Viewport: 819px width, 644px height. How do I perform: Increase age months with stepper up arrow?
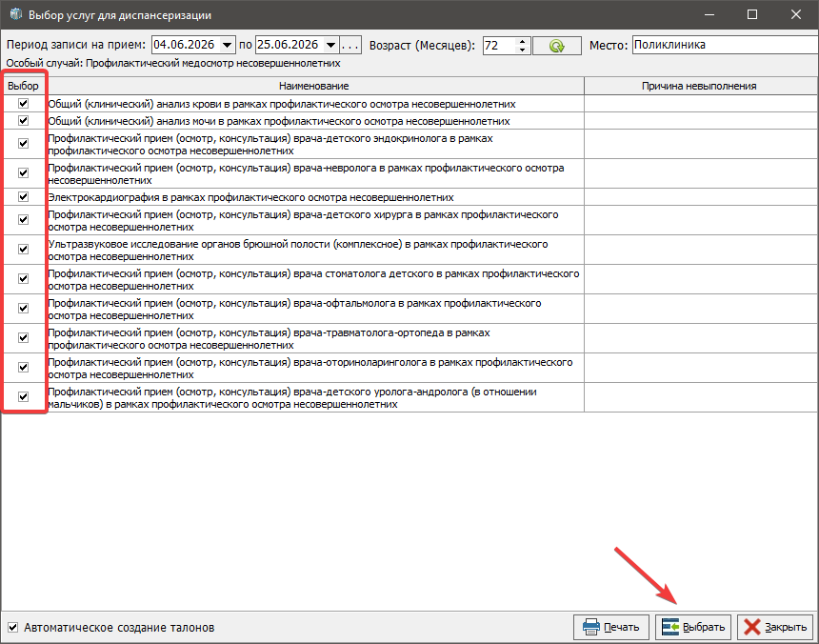[522, 41]
